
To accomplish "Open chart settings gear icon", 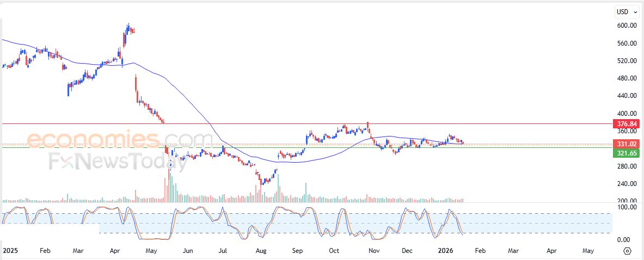I will 627,251.
